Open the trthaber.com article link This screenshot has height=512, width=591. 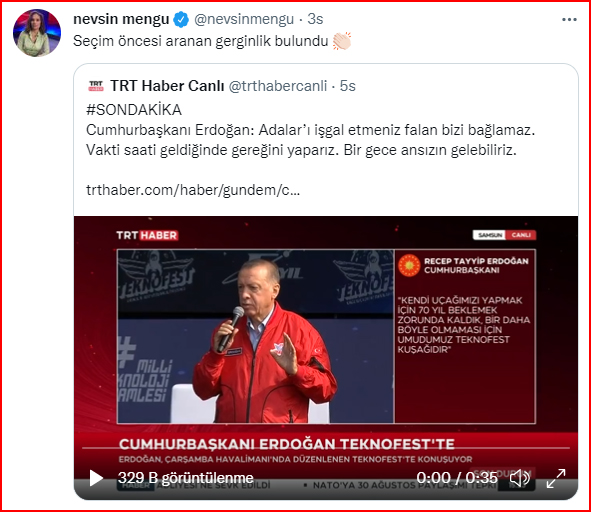point(193,190)
